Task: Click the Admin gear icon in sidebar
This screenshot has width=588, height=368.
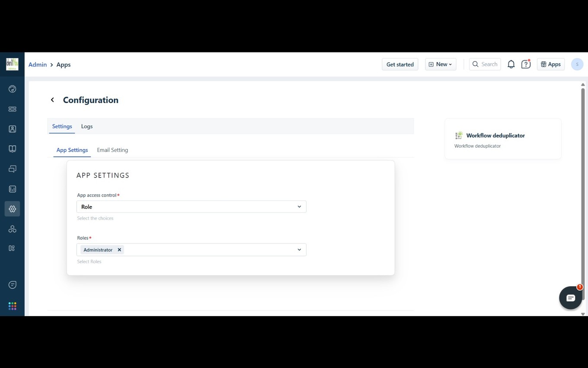Action: (12, 209)
